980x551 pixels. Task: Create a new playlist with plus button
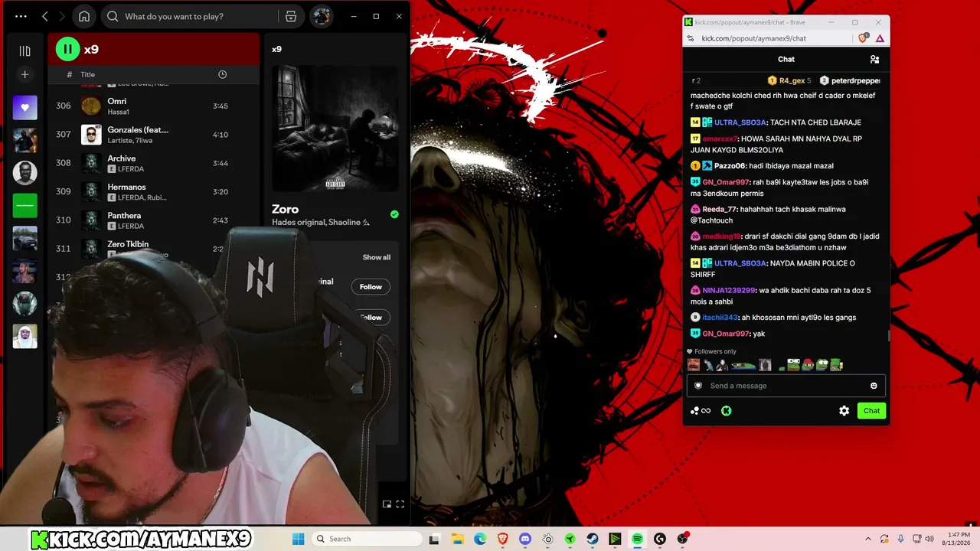click(x=24, y=74)
